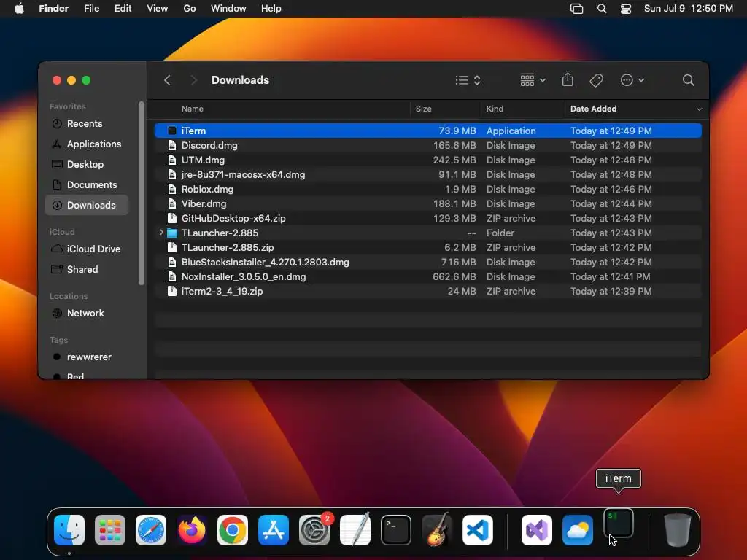Open Weather app in the Dock
This screenshot has height=560, width=747.
[578, 530]
